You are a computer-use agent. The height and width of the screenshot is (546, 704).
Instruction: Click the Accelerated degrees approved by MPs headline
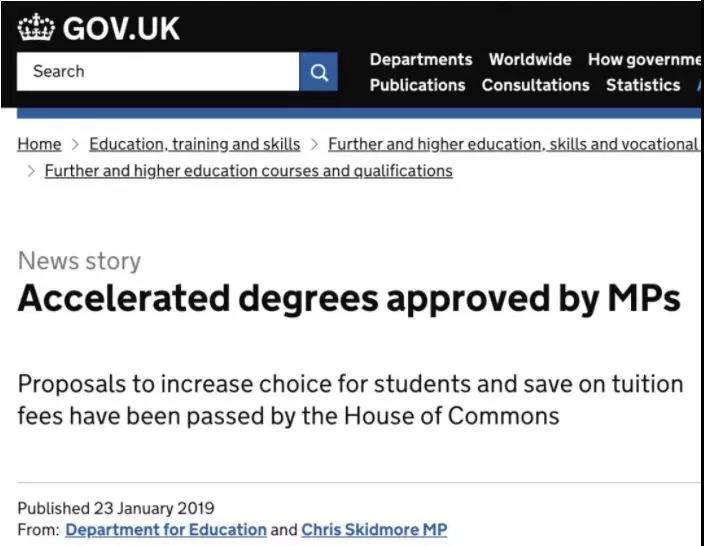[x=349, y=298]
